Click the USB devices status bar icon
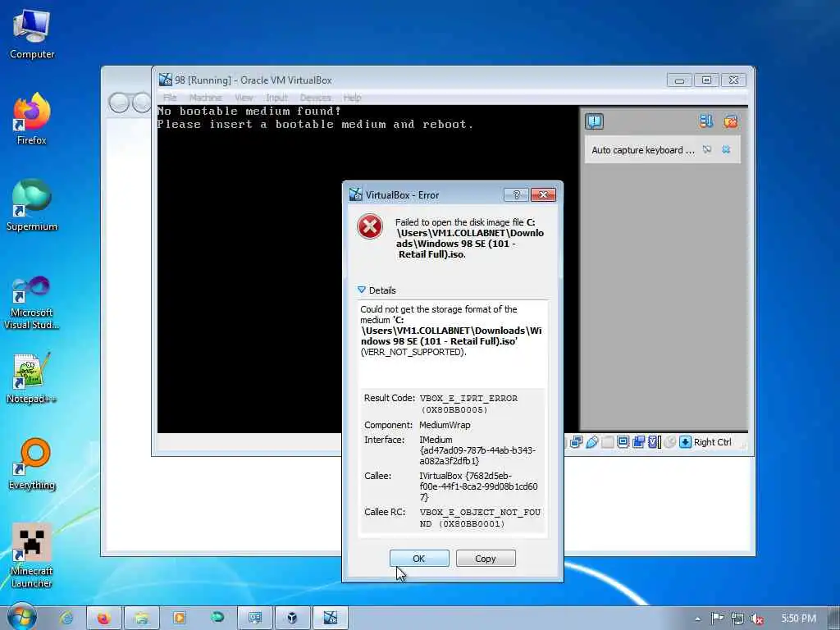 592,442
